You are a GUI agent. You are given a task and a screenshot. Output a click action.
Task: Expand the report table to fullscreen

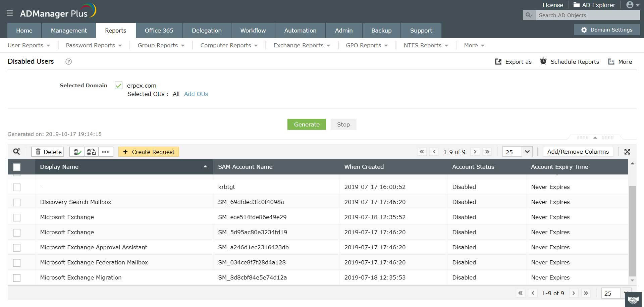point(628,152)
